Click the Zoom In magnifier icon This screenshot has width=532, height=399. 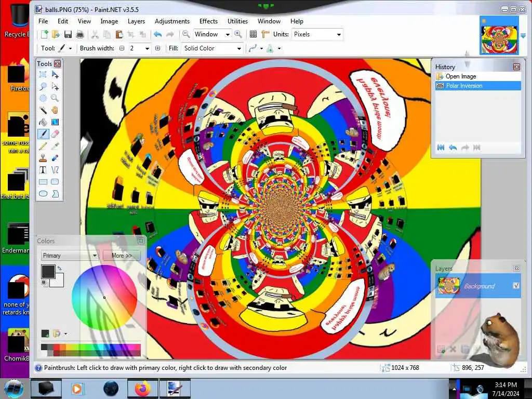[238, 34]
